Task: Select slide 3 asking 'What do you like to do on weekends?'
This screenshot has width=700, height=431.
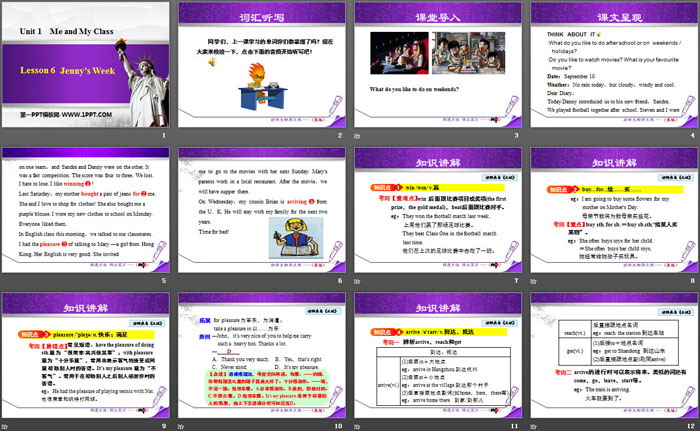Action: point(438,65)
